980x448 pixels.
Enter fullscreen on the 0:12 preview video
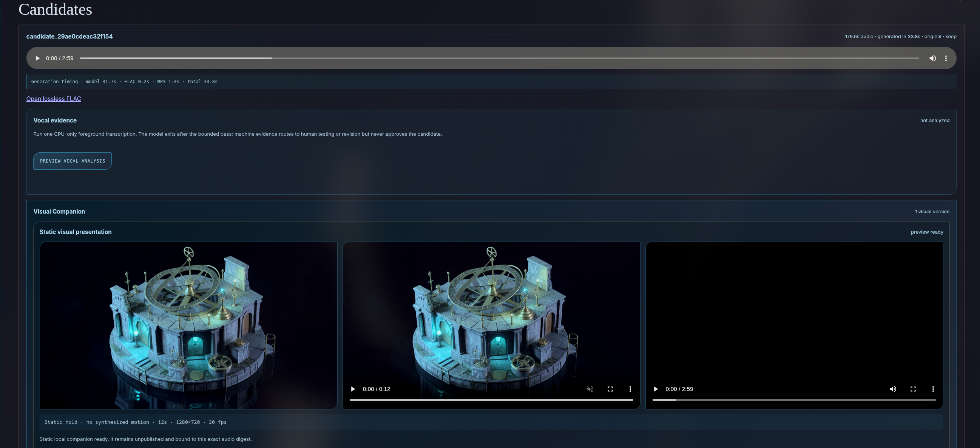(x=610, y=389)
